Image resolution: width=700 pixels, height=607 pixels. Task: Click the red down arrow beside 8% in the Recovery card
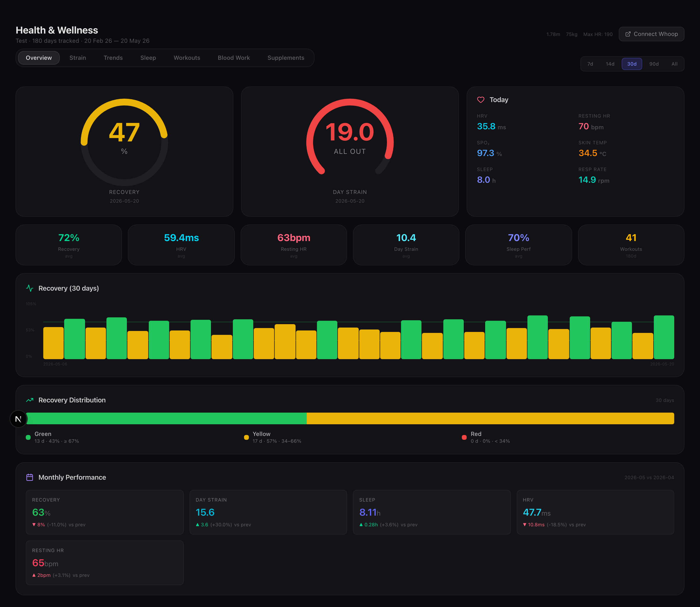(34, 525)
